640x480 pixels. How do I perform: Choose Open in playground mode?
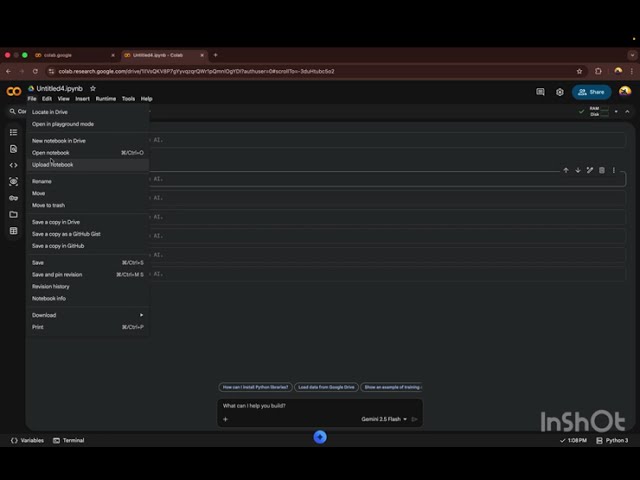click(x=88, y=124)
